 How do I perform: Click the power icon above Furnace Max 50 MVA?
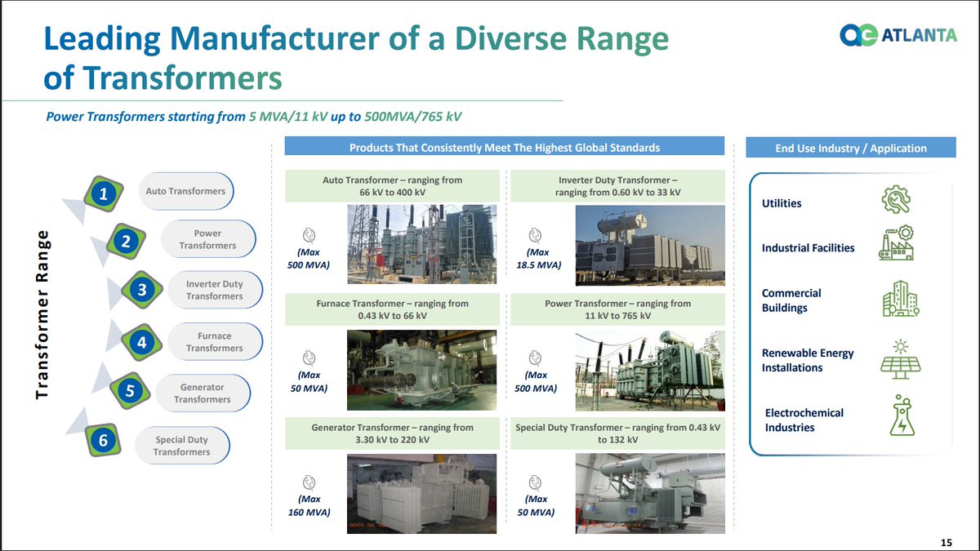click(x=309, y=358)
